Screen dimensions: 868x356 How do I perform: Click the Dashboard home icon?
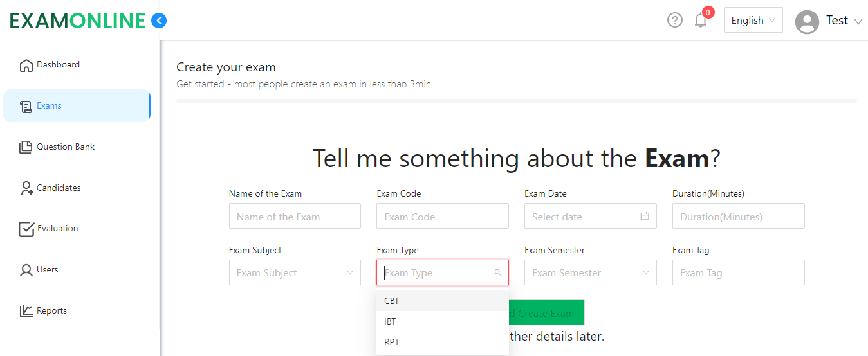point(26,65)
